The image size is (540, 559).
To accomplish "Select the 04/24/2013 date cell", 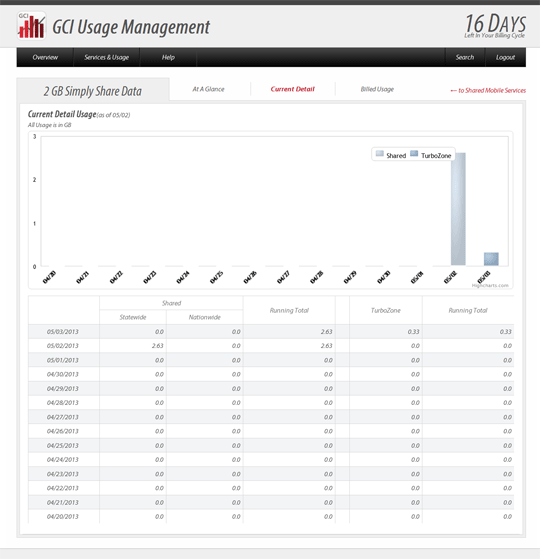I will (63, 460).
